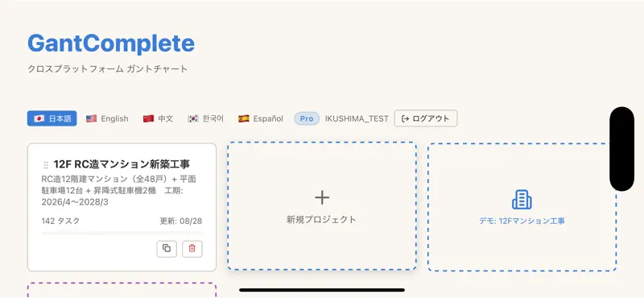Screen dimensions: 644x298
Task: Click the project progress bar
Action: (x=122, y=233)
